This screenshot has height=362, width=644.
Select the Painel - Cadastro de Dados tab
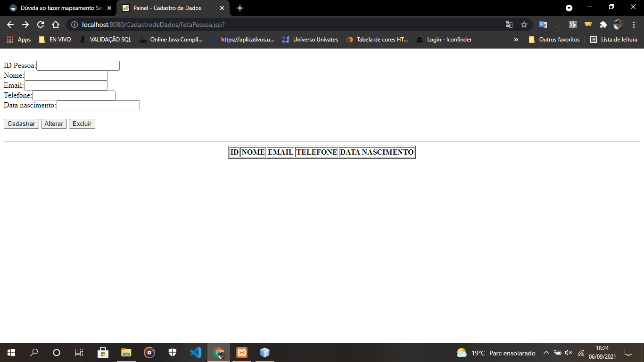tap(166, 8)
